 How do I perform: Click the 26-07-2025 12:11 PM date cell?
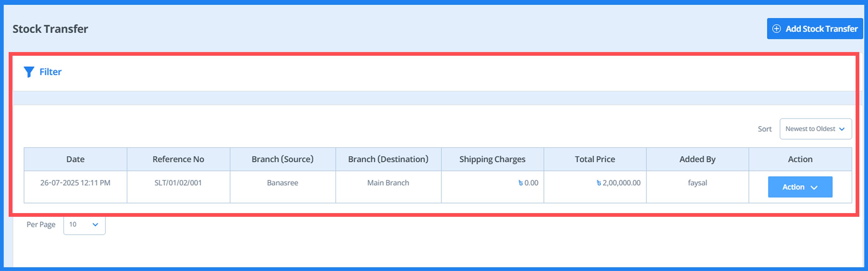coord(75,183)
